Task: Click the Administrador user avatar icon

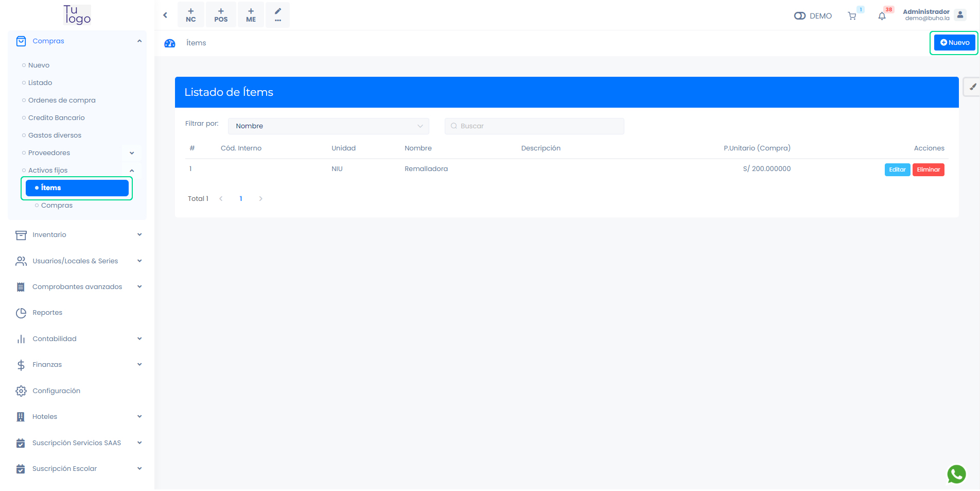Action: (x=960, y=15)
